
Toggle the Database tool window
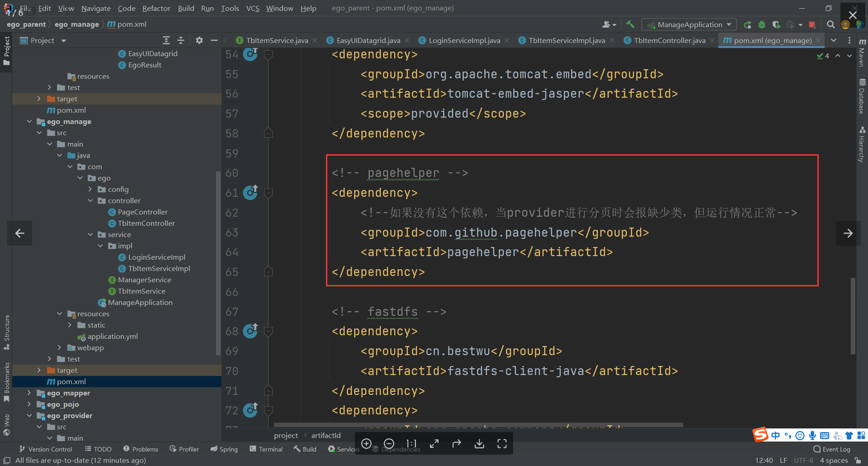[x=862, y=96]
